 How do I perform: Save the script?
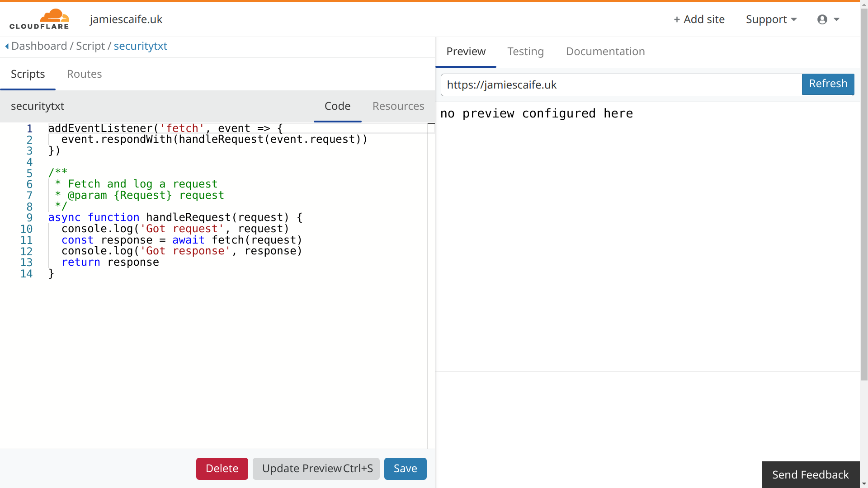click(x=406, y=469)
